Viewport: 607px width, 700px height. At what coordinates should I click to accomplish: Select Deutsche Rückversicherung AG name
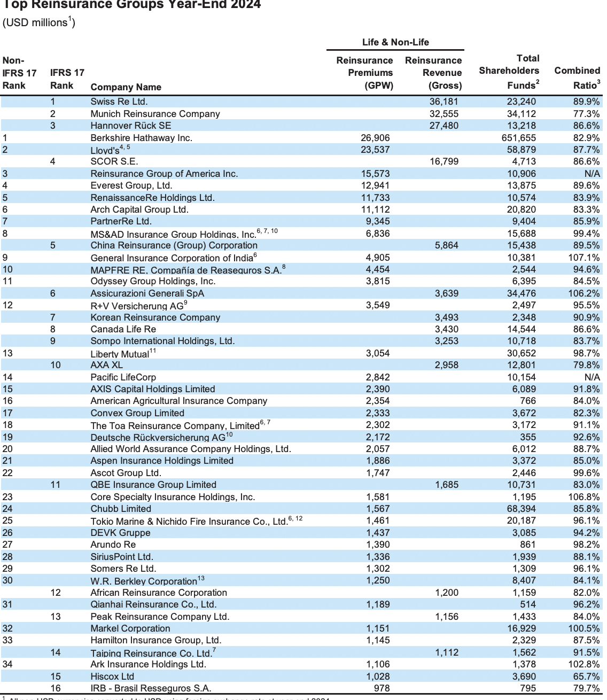(158, 437)
